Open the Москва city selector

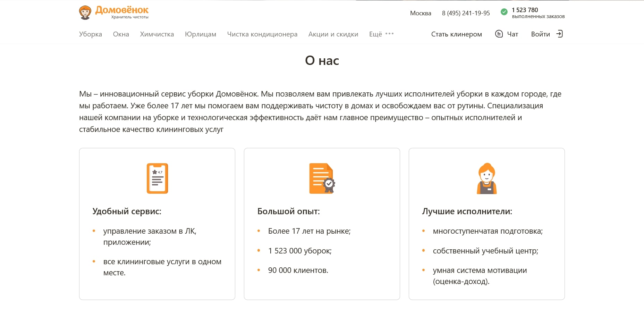click(x=421, y=13)
